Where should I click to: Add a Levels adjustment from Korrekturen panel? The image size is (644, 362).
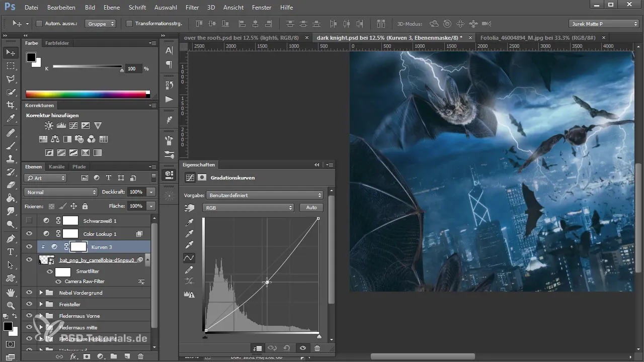(61, 126)
